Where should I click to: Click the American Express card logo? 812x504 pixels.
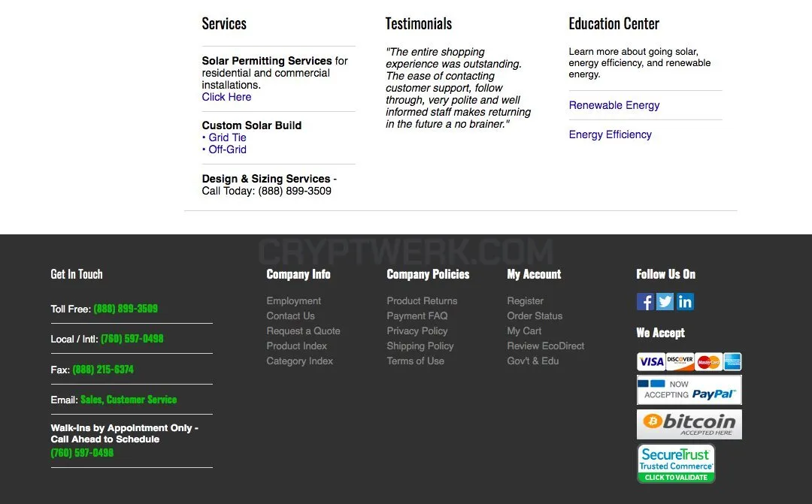tap(732, 362)
